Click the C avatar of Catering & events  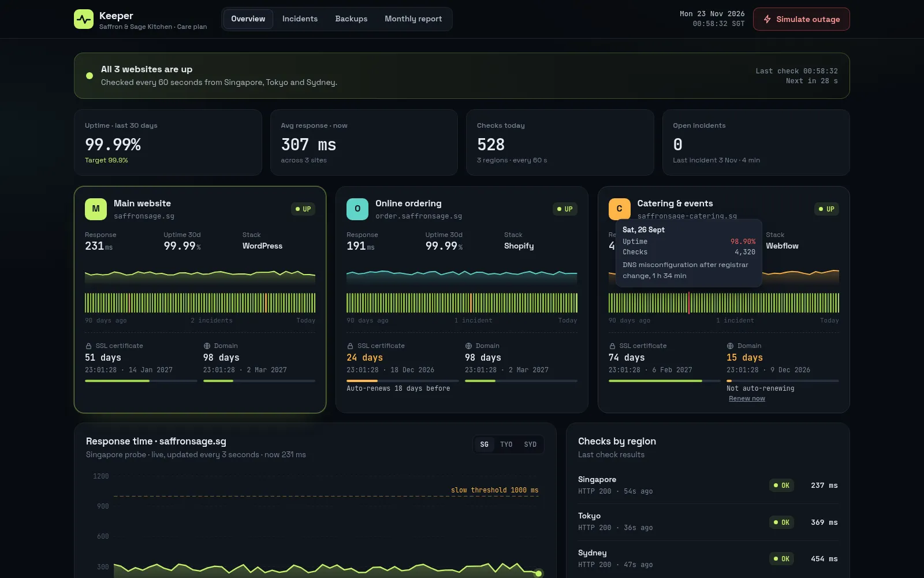(x=619, y=209)
